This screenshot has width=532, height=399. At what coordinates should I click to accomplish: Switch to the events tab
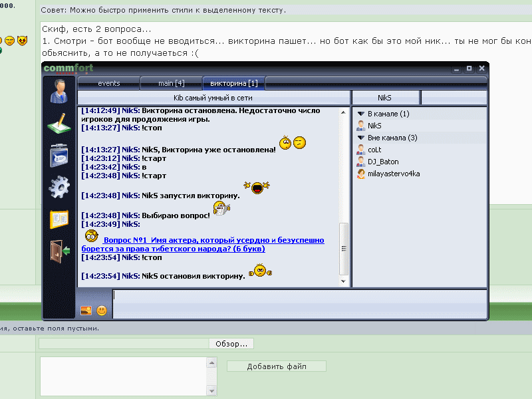pyautogui.click(x=108, y=83)
